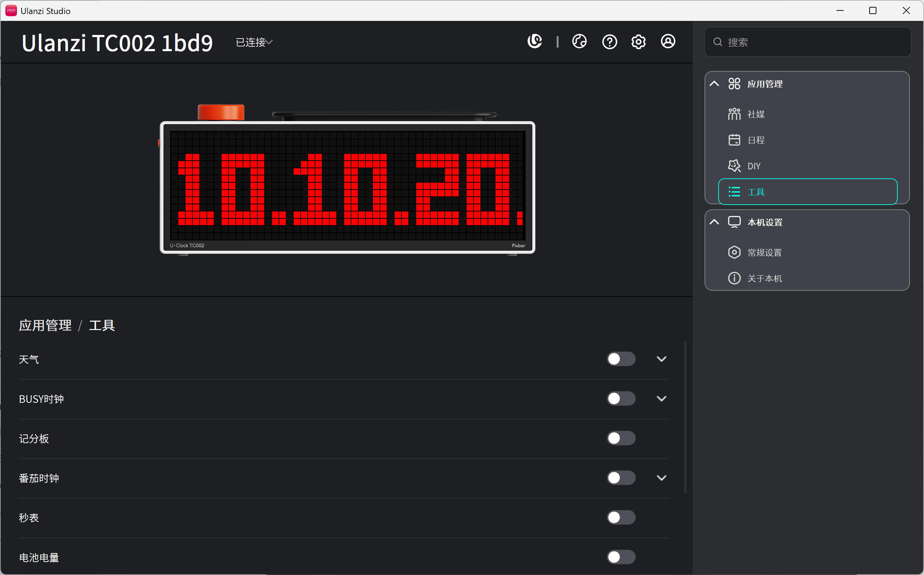Toggle the 天气 switch
Screen dimensions: 924x575
621,359
